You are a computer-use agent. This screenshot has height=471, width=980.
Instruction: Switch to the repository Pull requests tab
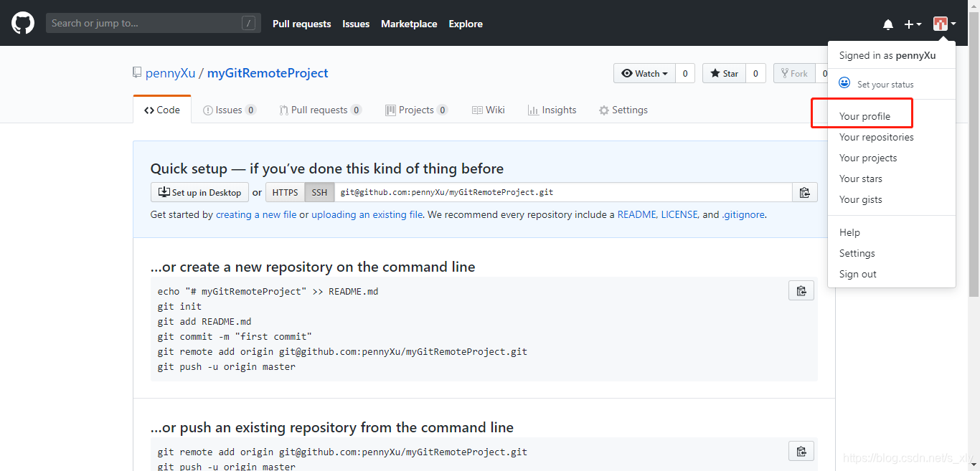321,110
